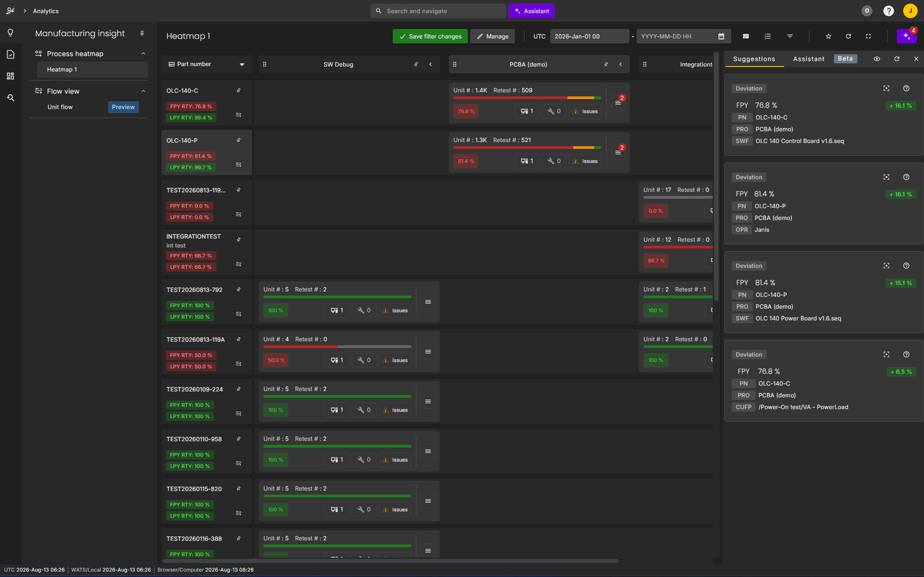Pin the OLC-140-C row
Image resolution: width=924 pixels, height=577 pixels.
point(238,91)
